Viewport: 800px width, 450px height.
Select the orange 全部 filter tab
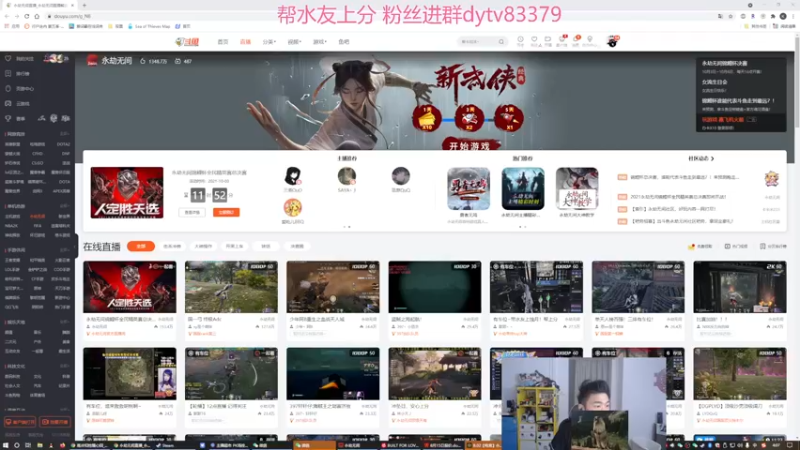point(141,246)
